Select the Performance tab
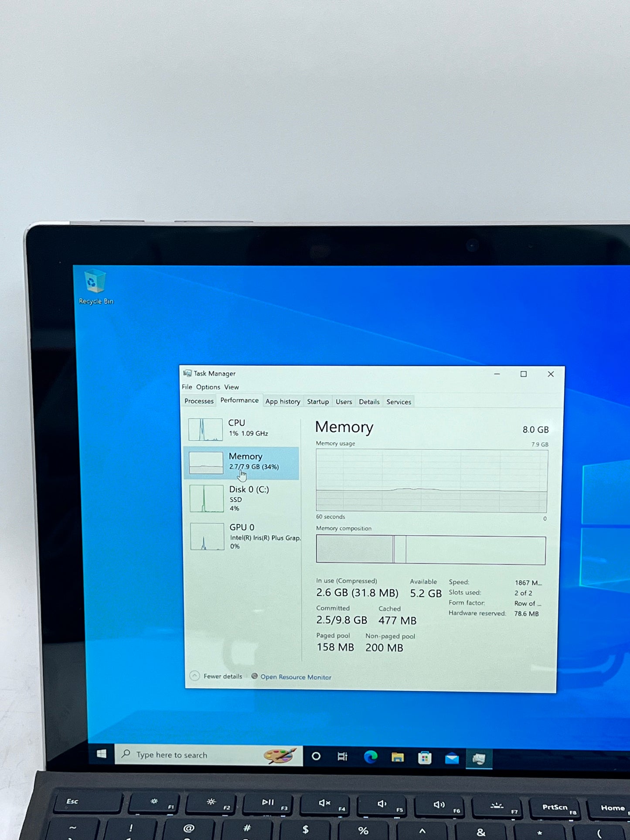Viewport: 630px width, 840px height. [x=239, y=400]
